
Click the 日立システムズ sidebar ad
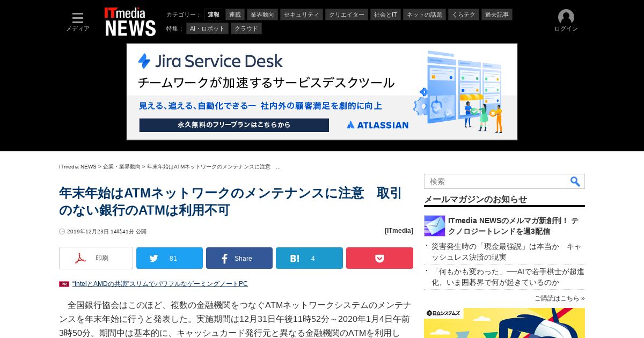(504, 323)
